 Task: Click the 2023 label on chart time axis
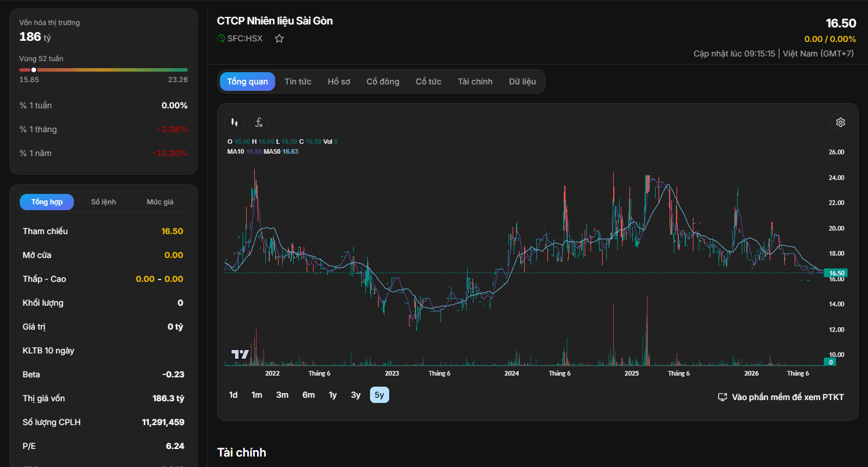(x=392, y=373)
